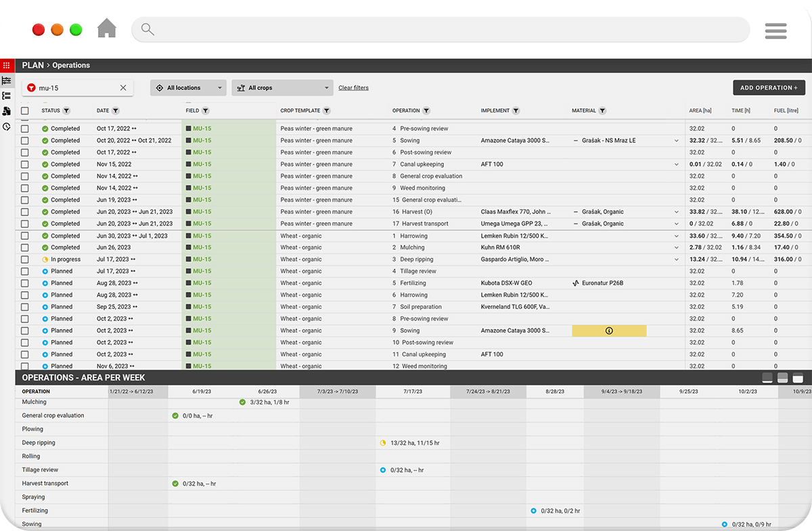The image size is (812, 531).
Task: Click the 6/19/23 week column header
Action: click(202, 391)
